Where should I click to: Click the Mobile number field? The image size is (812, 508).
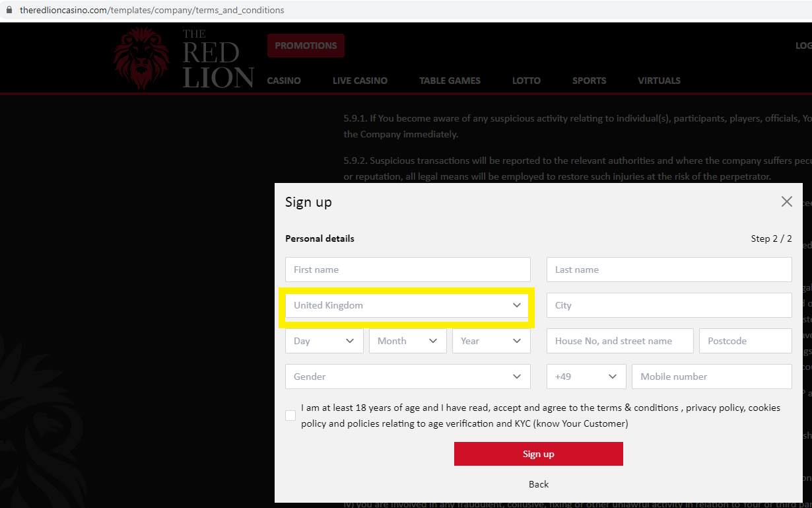coord(711,377)
